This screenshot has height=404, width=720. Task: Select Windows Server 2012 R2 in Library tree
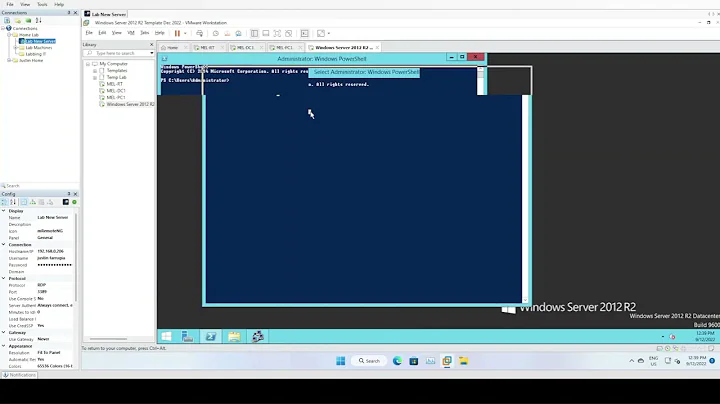click(x=130, y=104)
